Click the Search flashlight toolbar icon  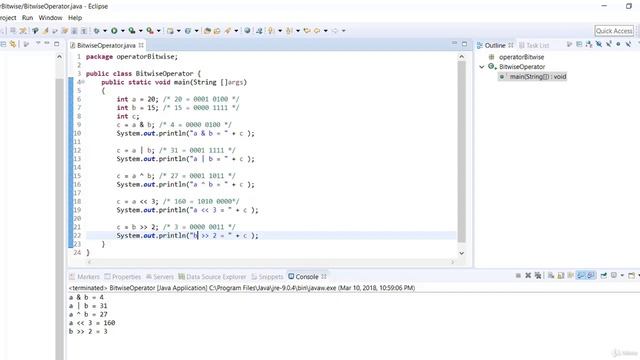click(x=227, y=31)
